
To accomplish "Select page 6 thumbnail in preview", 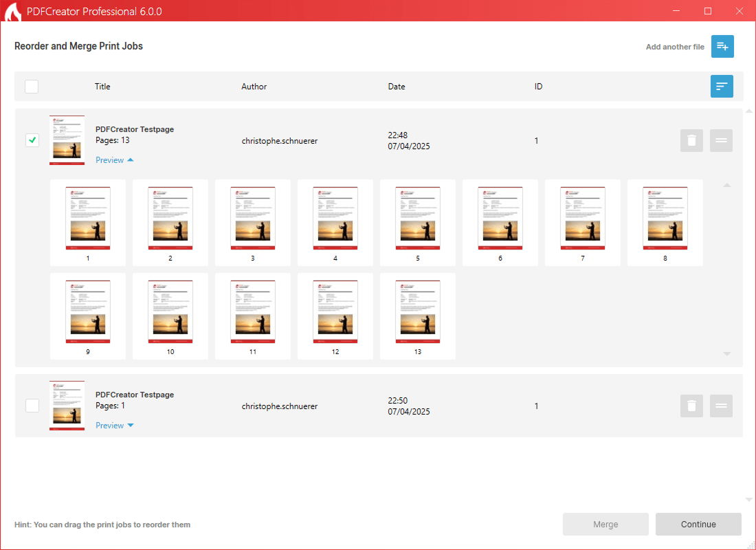I will coord(500,223).
